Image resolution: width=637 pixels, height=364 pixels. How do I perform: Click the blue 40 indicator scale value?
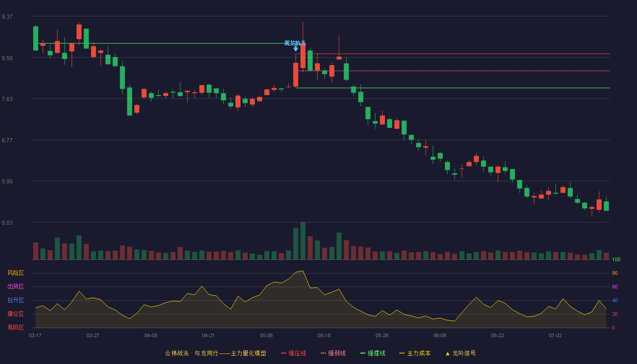point(615,300)
